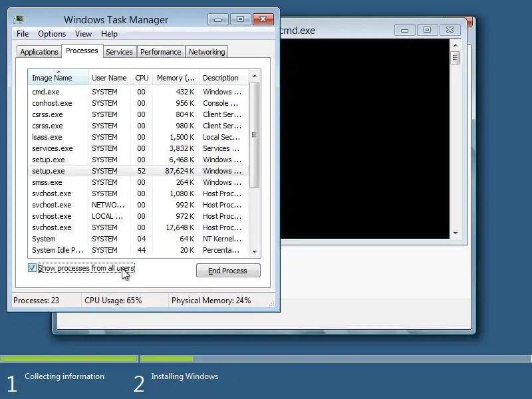The height and width of the screenshot is (399, 532).
Task: Minimize the Windows Task Manager window
Action: click(x=218, y=20)
